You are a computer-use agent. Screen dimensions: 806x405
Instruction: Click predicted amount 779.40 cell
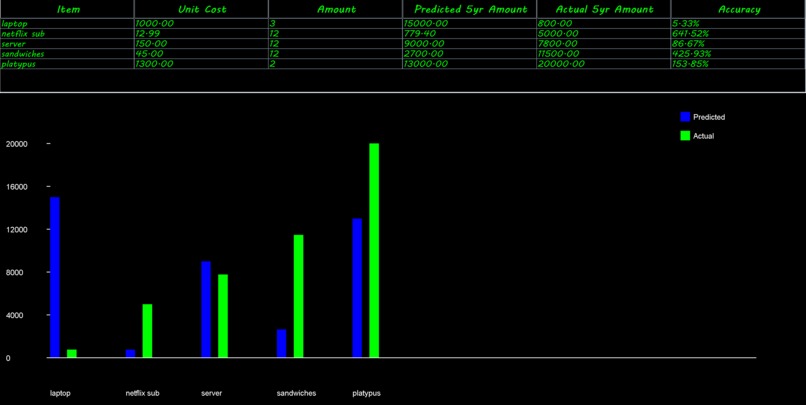[469, 33]
